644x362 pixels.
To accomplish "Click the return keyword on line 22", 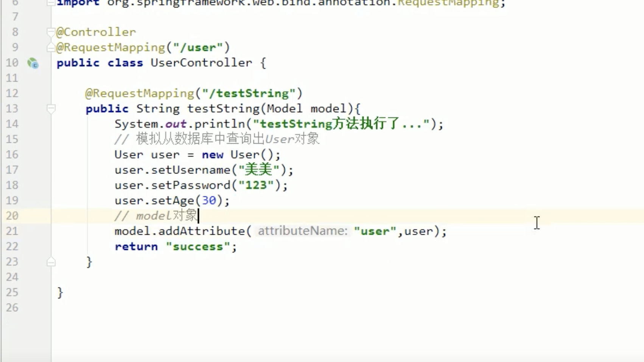I will pos(136,246).
